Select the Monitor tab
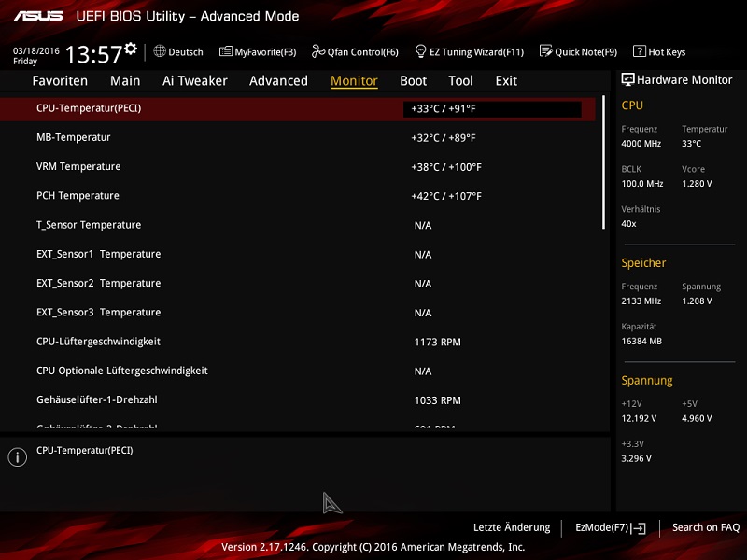 coord(355,81)
